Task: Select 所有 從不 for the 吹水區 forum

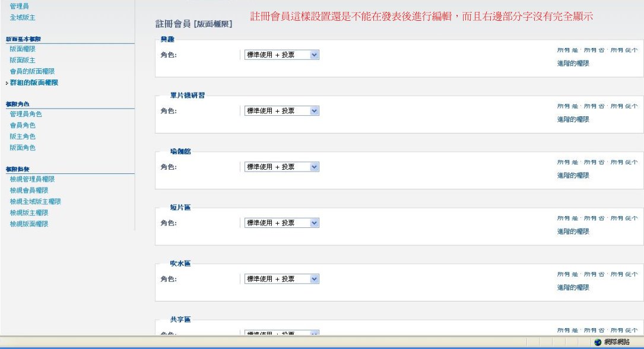Action: (x=624, y=274)
